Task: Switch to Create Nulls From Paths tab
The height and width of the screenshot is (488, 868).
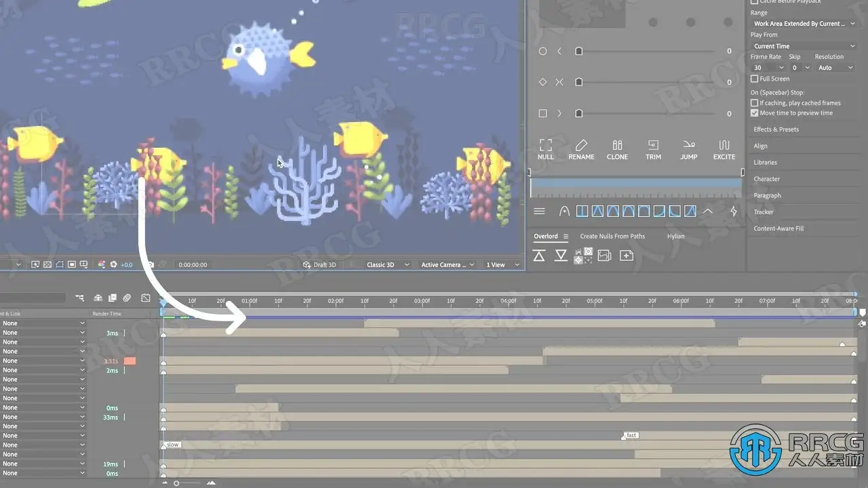Action: point(612,236)
